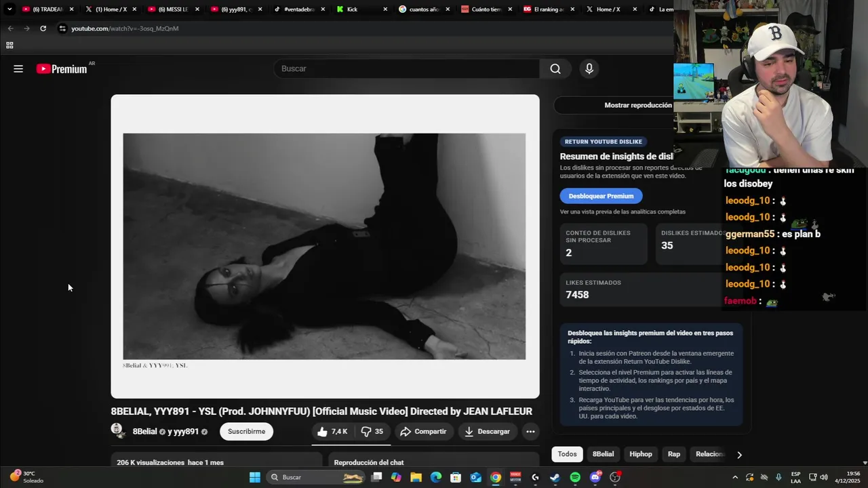Open Windows Start menu

click(255, 477)
